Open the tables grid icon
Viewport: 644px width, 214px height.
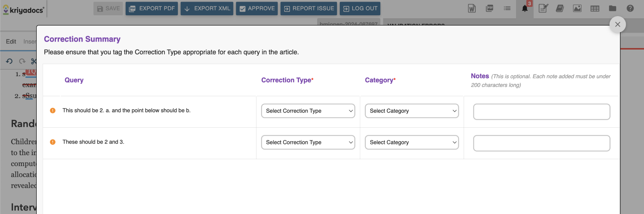coord(595,8)
